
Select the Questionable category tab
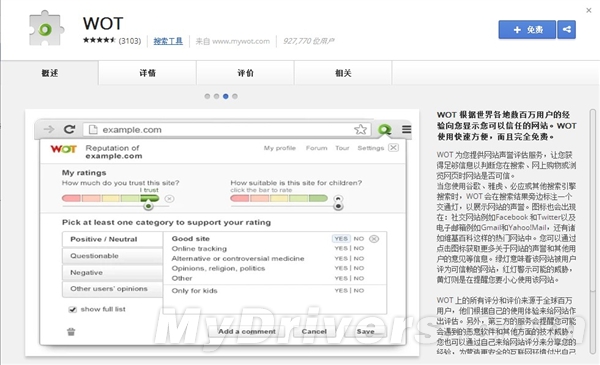tap(112, 256)
